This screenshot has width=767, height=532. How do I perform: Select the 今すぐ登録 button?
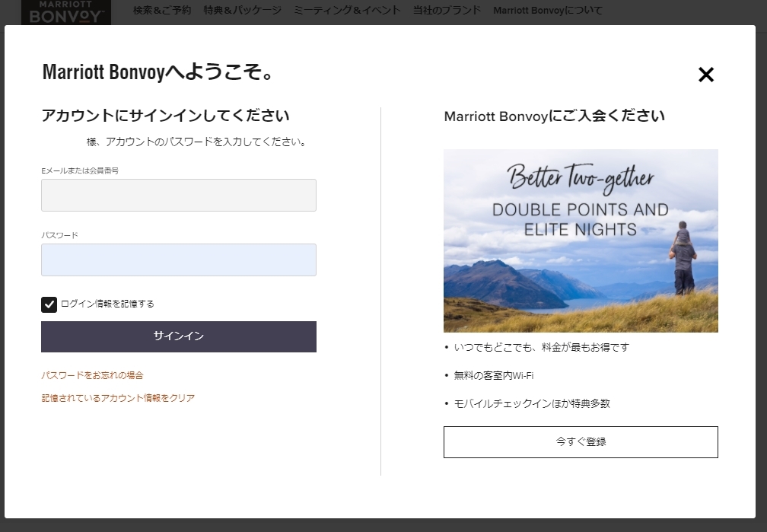[581, 442]
